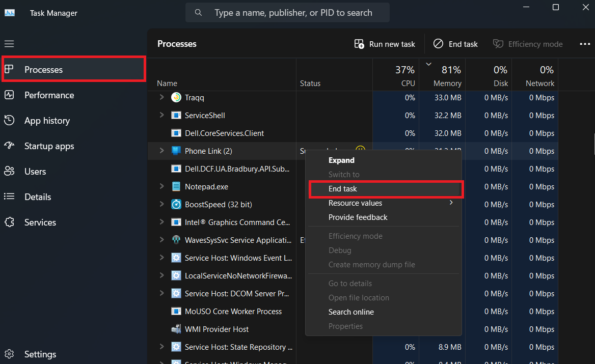Click the Phone Link app icon
This screenshot has height=364, width=595.
[x=176, y=151]
